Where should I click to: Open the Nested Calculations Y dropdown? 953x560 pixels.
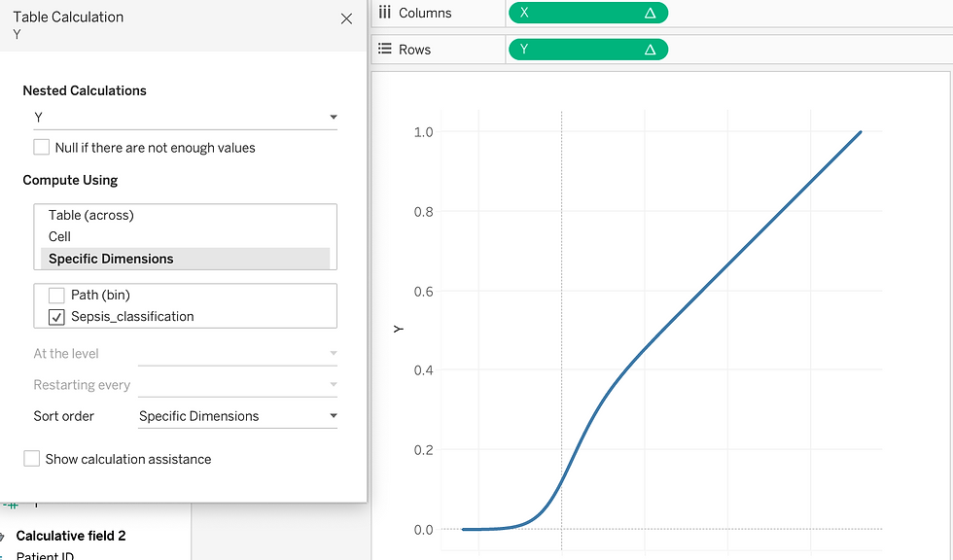point(186,118)
